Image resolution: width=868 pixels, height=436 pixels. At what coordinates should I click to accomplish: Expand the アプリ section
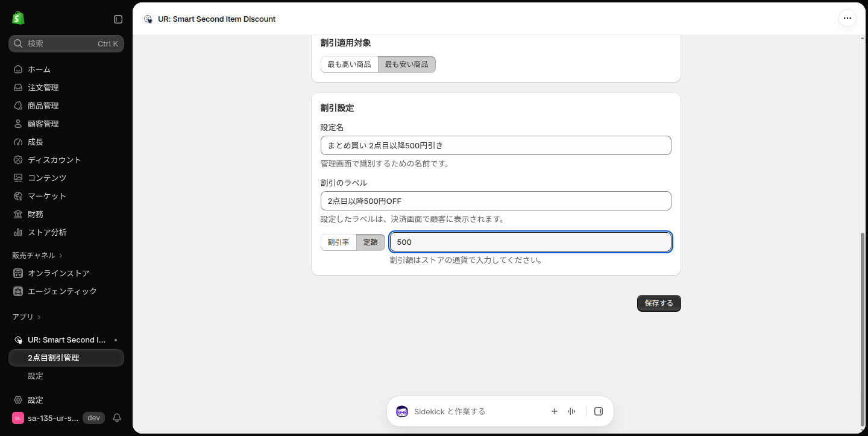[x=27, y=317]
